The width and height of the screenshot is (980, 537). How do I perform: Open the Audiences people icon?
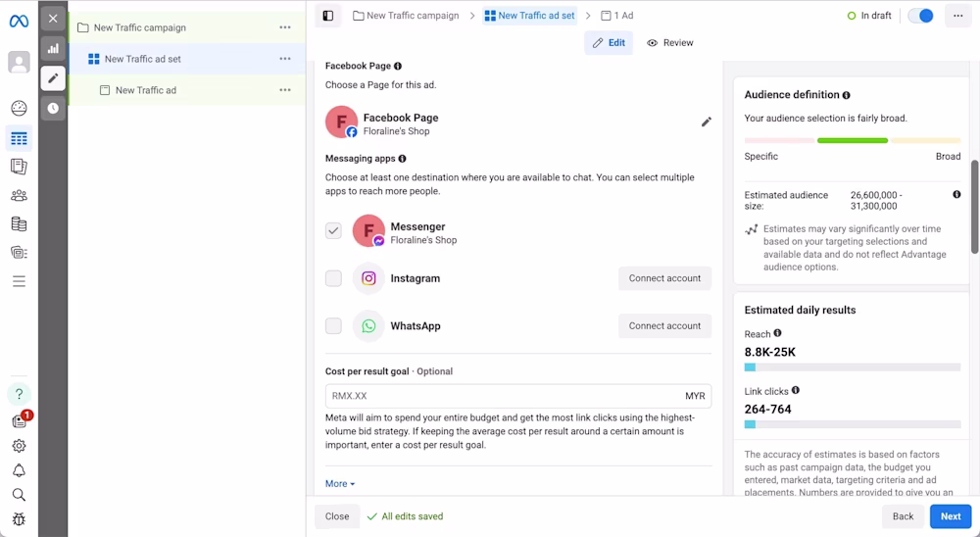click(x=19, y=196)
